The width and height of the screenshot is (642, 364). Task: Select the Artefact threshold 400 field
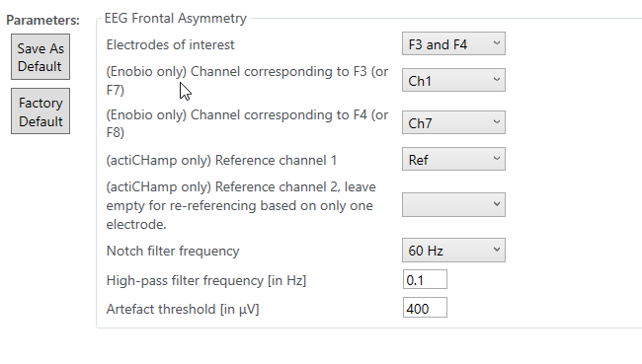pos(425,308)
